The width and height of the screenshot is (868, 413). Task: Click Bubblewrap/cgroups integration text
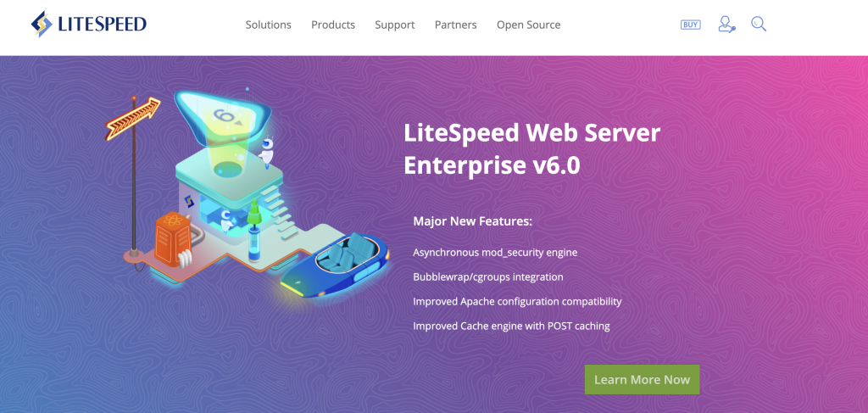(488, 276)
